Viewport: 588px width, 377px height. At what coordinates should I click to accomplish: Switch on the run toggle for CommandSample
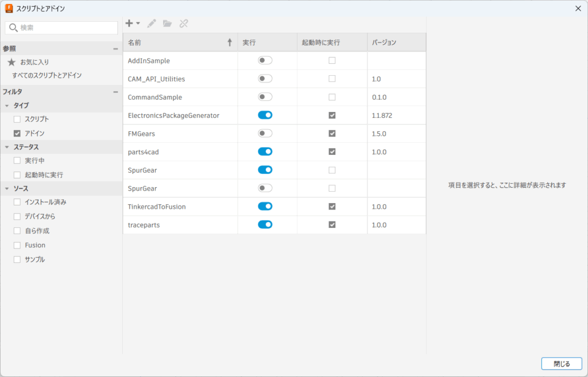coord(265,97)
